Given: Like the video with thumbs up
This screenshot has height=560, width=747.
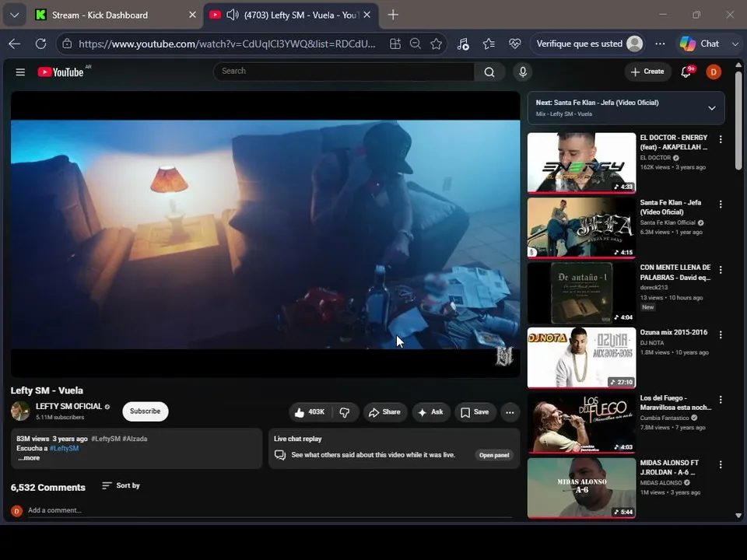Looking at the screenshot, I should tap(310, 412).
